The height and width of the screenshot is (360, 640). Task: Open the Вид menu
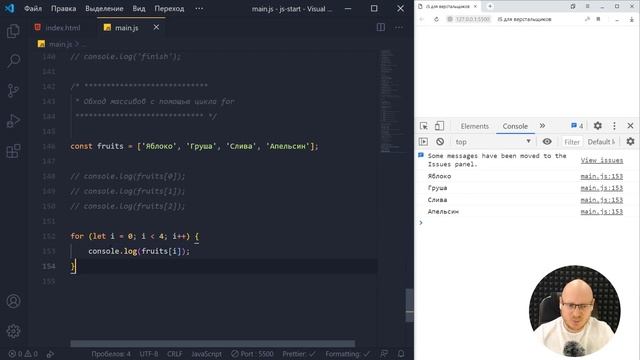(139, 9)
